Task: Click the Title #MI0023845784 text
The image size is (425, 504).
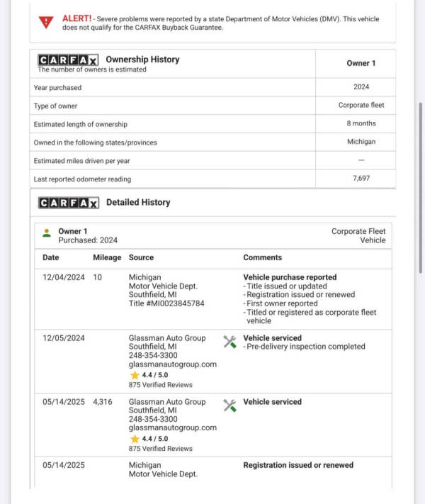Action: click(x=166, y=303)
